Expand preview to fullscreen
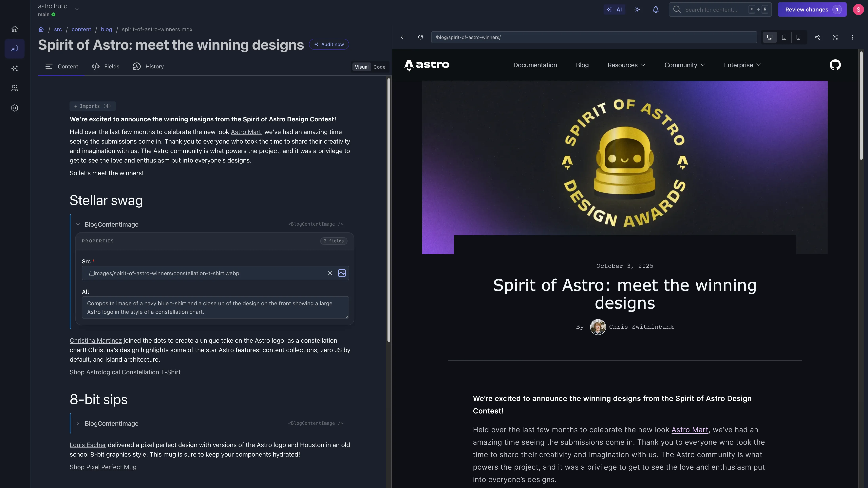868x488 pixels. tap(835, 37)
